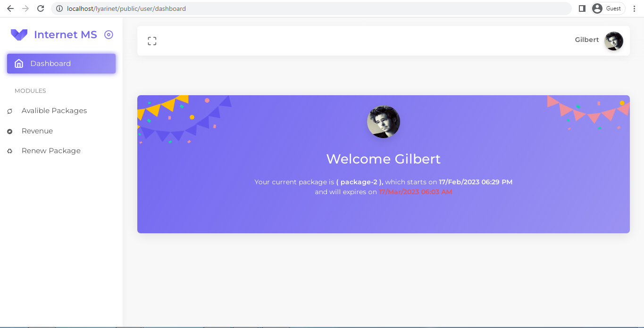The image size is (644, 328).
Task: Click the Renew Package refresh icon
Action: pos(10,150)
